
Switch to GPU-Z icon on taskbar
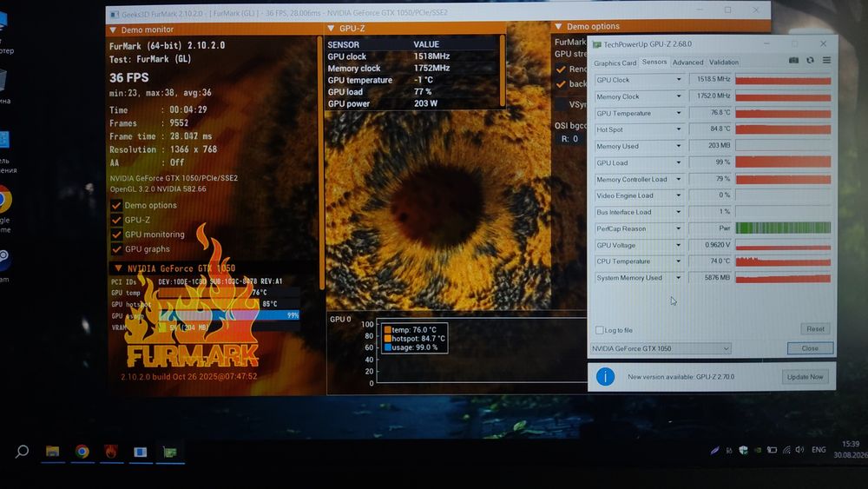pos(170,453)
